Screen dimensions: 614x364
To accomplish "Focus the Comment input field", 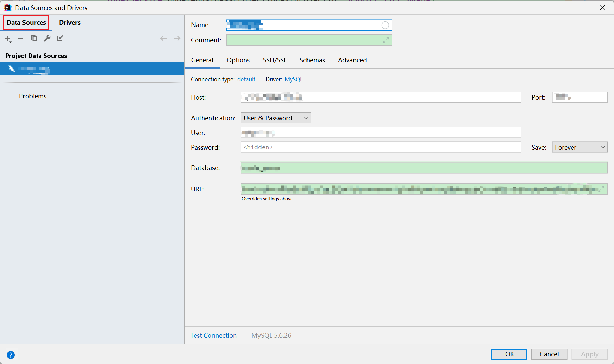I will 309,40.
